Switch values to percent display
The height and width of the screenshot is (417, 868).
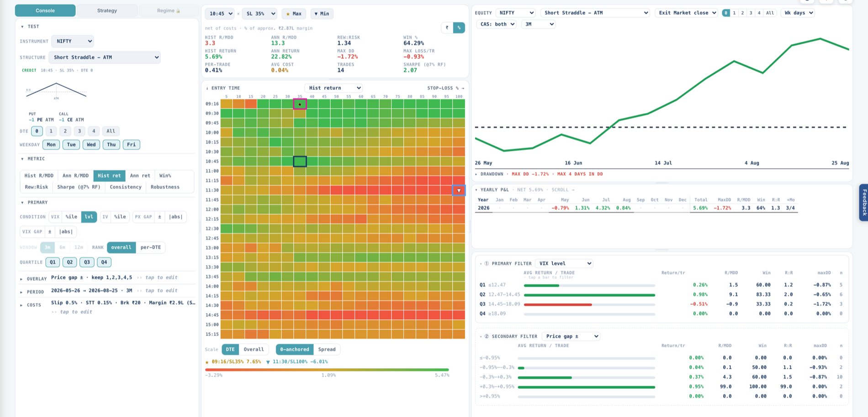(x=459, y=28)
